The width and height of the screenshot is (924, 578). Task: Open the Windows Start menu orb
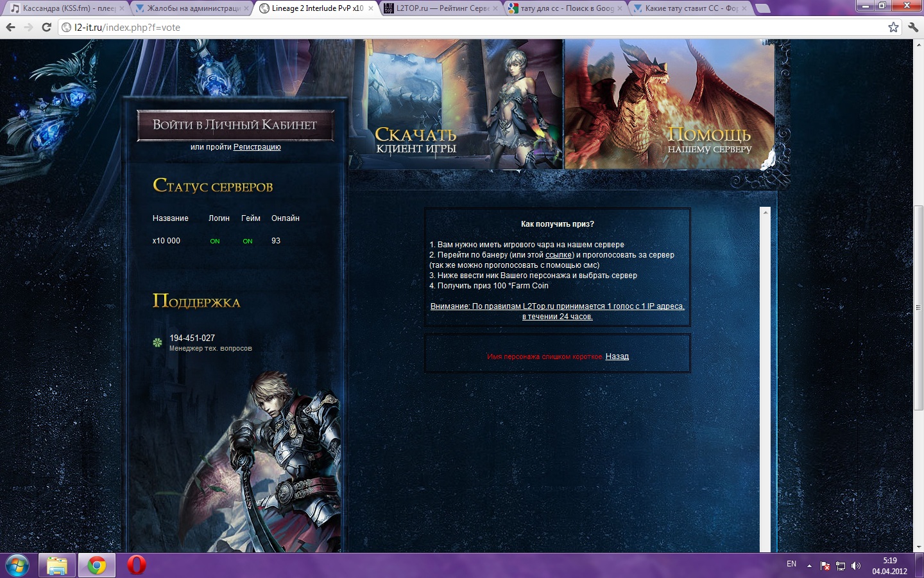tap(17, 566)
